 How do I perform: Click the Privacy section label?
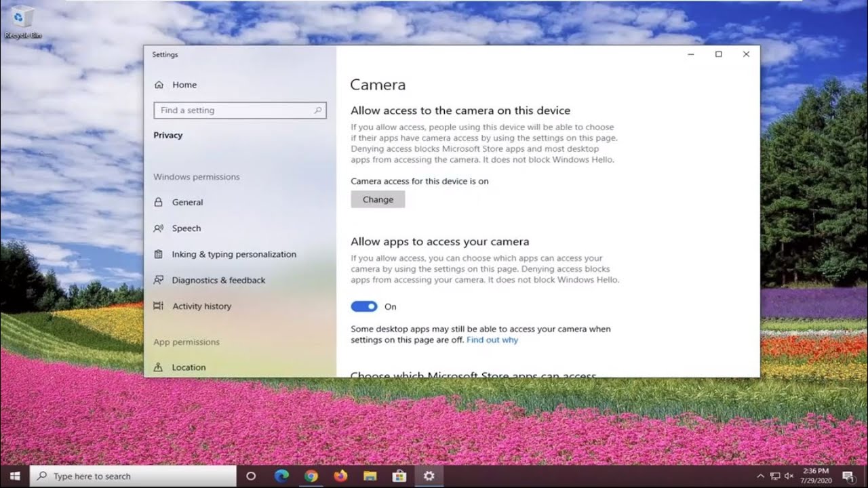167,135
